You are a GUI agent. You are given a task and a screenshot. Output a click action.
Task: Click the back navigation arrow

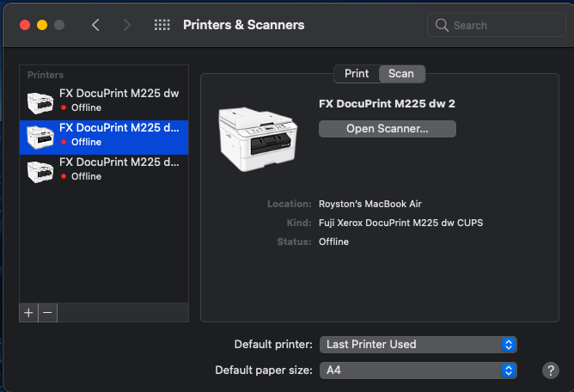tap(95, 25)
